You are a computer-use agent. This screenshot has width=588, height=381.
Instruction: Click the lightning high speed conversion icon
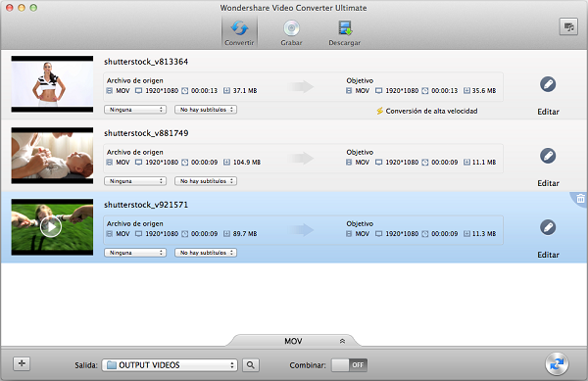tap(379, 111)
